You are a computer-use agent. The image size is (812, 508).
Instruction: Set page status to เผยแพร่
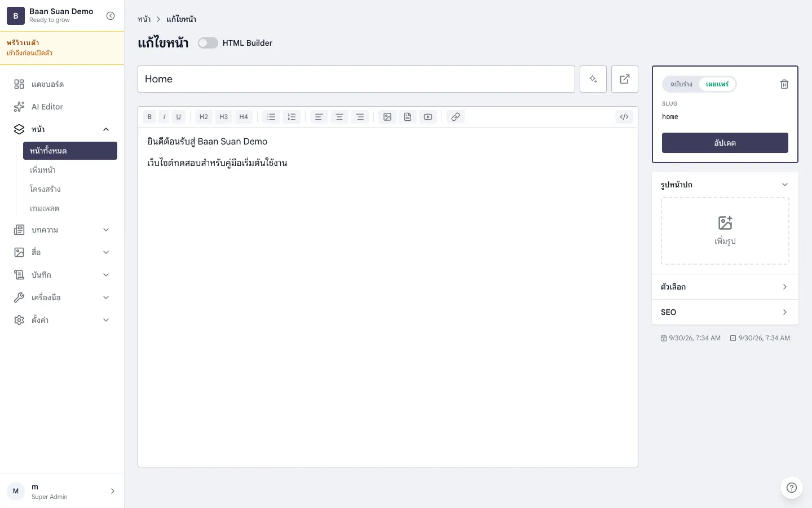717,84
